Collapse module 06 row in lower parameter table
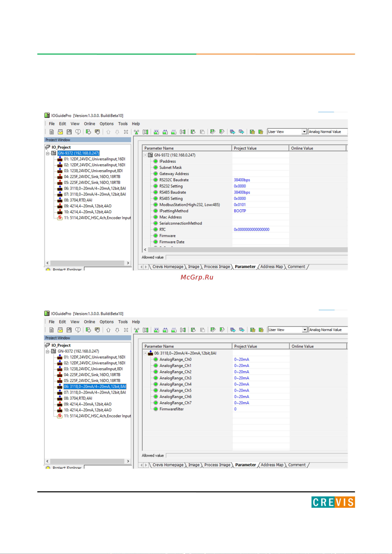Viewport: 392px width, 554px height. coord(145,353)
